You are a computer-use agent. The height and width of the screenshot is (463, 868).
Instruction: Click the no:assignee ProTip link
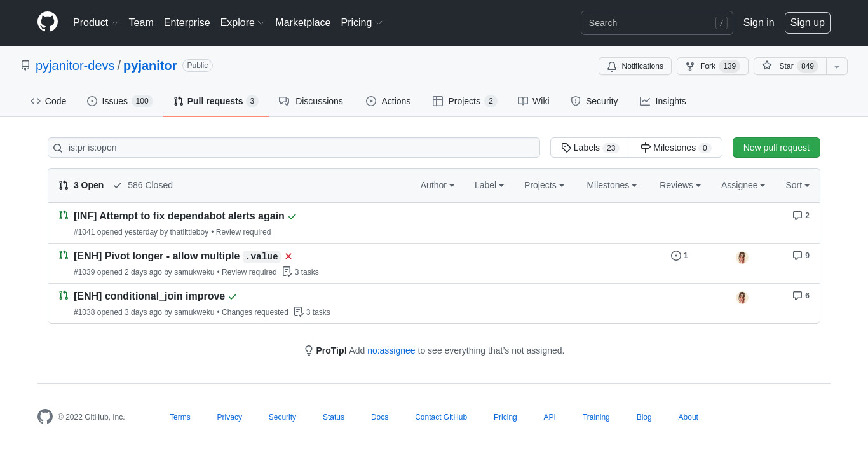pos(391,350)
